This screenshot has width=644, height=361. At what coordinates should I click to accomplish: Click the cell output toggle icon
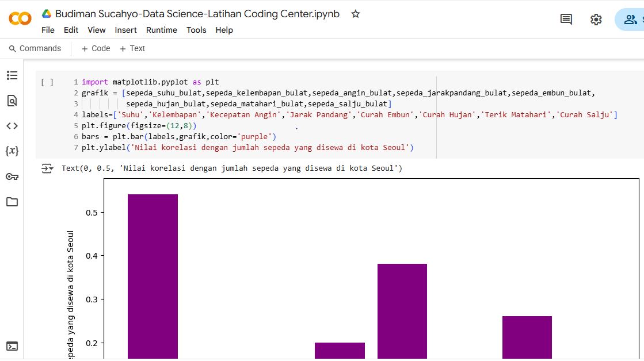pyautogui.click(x=47, y=168)
